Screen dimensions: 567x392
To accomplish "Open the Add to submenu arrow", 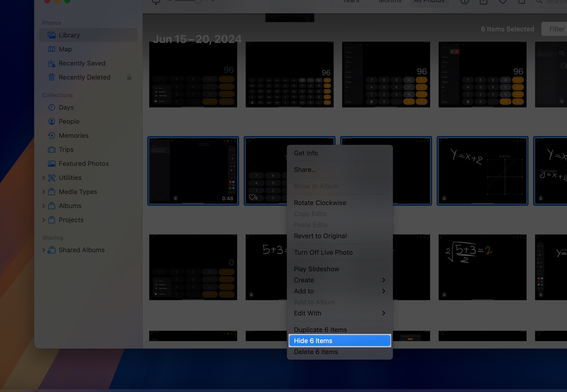I will click(384, 291).
